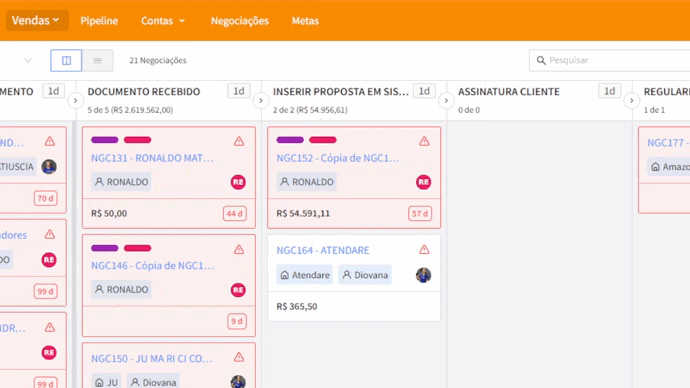Go to the Pipeline tab

[99, 21]
